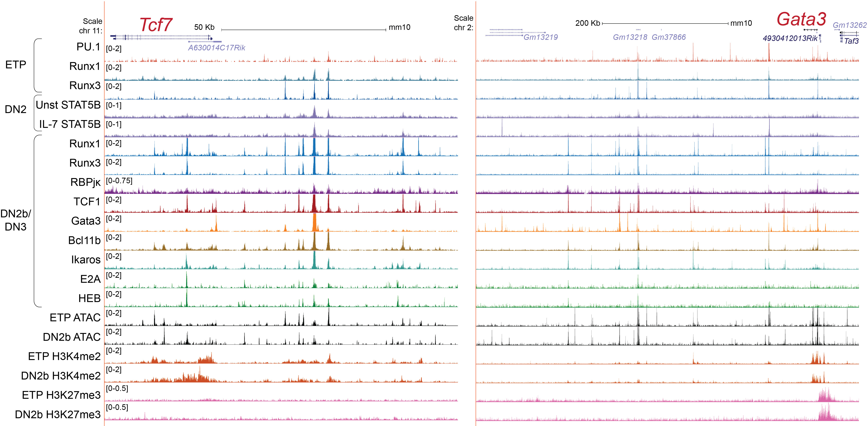The image size is (868, 426).
Task: Select the 'ETP H3K4me2' track label
Action: tap(64, 357)
